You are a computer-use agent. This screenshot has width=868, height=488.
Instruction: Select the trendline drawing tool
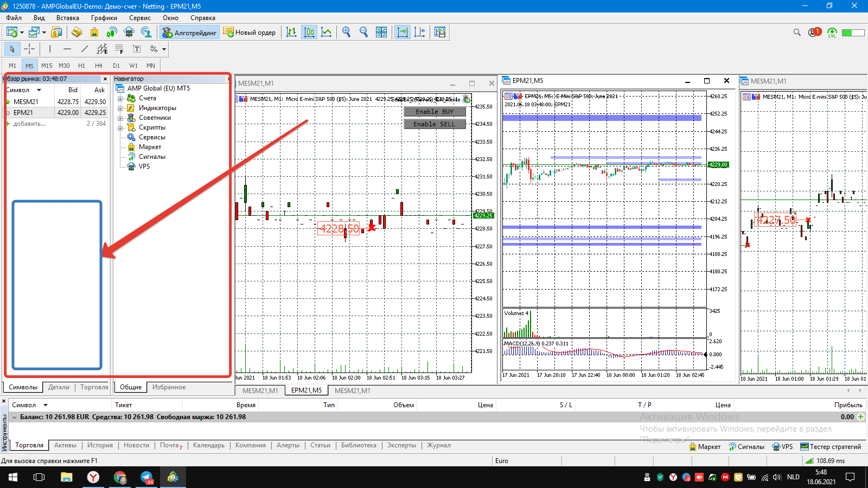(85, 49)
